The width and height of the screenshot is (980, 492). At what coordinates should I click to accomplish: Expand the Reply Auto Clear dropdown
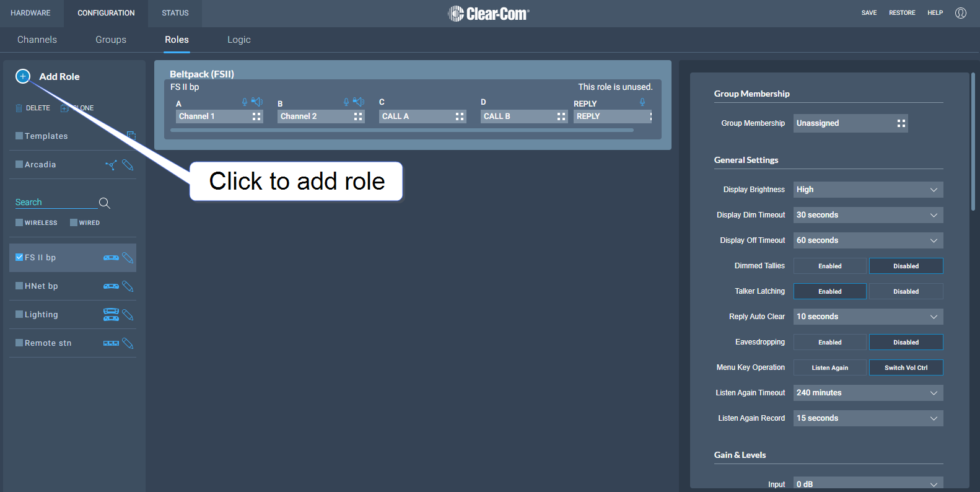(868, 317)
